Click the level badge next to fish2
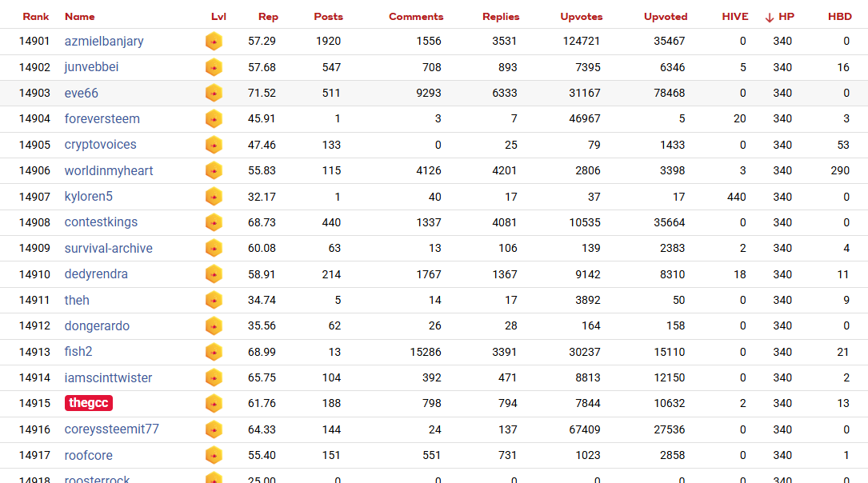This screenshot has height=483, width=868. click(214, 352)
